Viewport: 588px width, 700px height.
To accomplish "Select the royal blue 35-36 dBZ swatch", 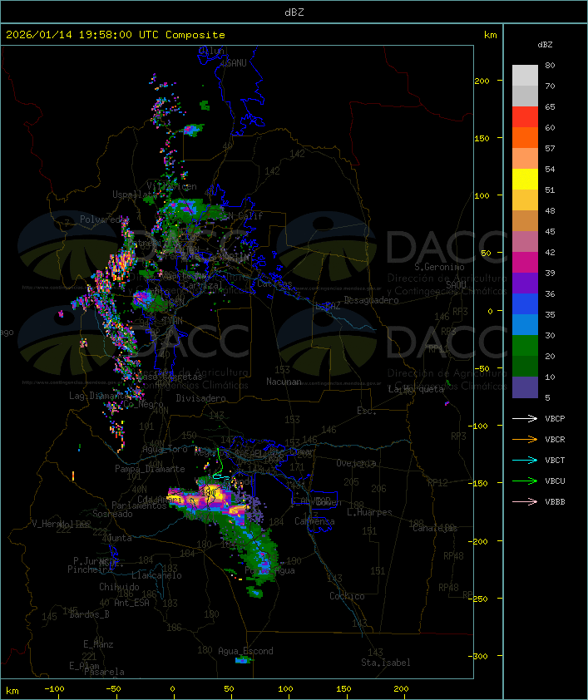I will 525,304.
